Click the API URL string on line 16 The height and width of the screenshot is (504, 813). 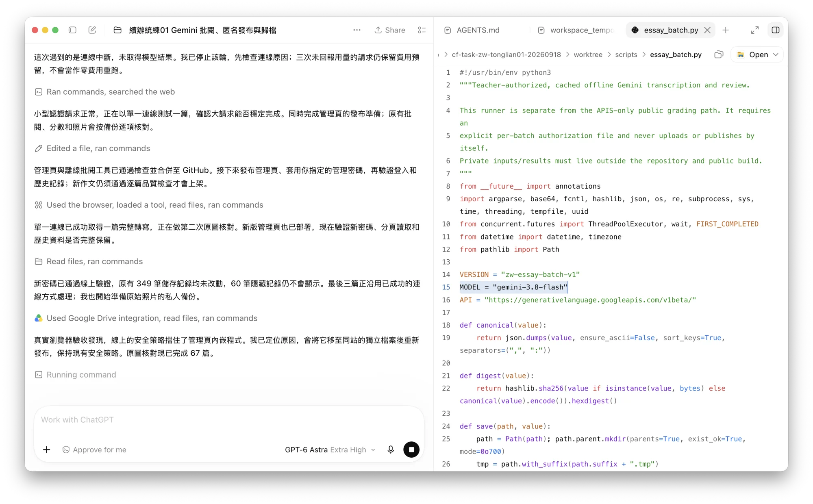point(590,300)
